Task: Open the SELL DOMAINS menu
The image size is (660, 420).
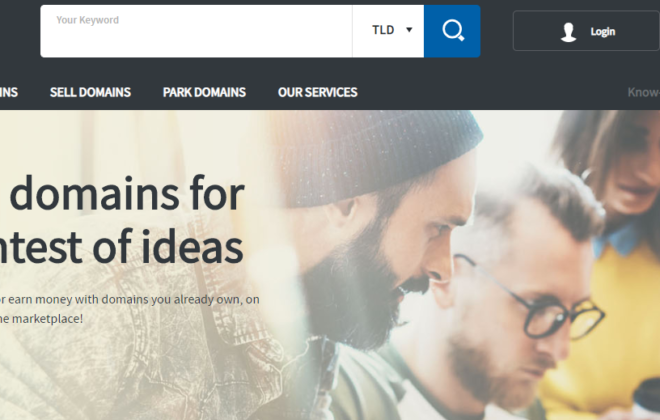Action: pos(90,92)
